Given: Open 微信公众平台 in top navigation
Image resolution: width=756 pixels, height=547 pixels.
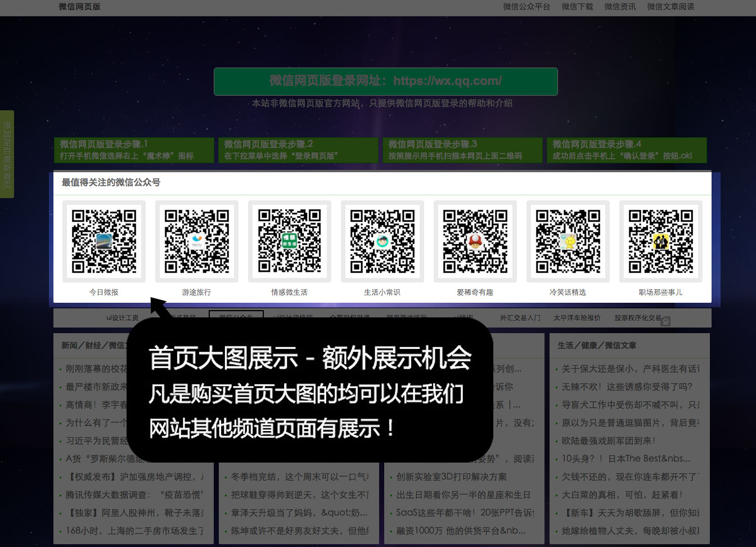Looking at the screenshot, I should [x=526, y=7].
